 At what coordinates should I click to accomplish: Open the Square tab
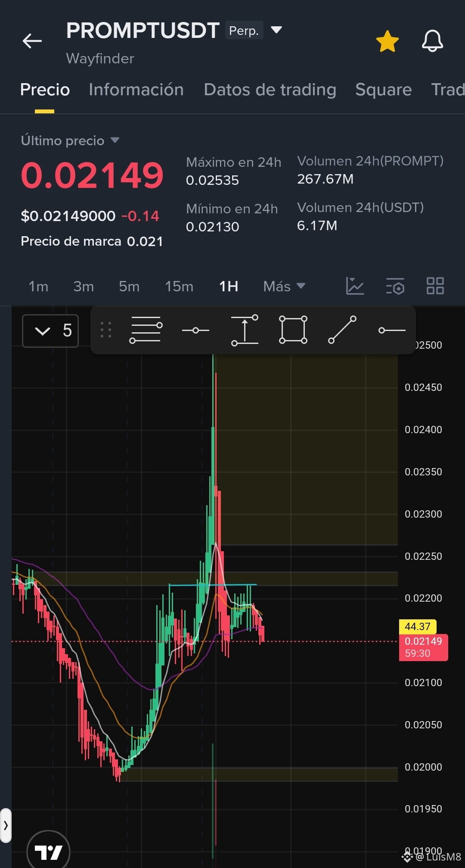point(383,90)
